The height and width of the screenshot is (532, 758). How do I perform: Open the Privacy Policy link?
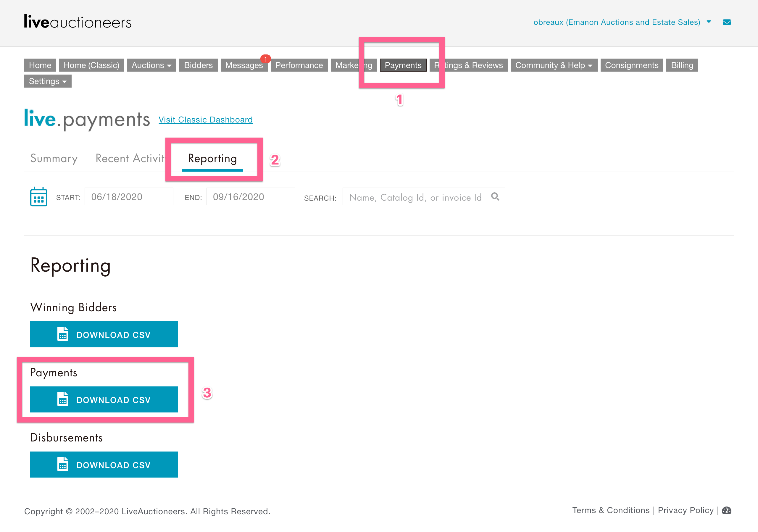pos(686,510)
